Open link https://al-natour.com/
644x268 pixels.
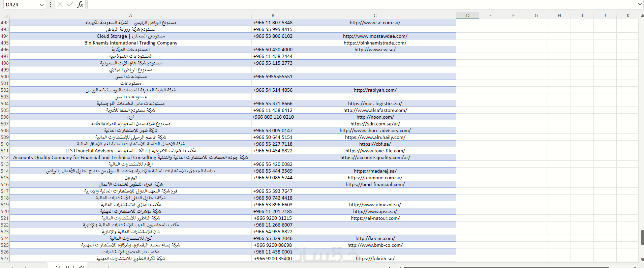[375, 218]
